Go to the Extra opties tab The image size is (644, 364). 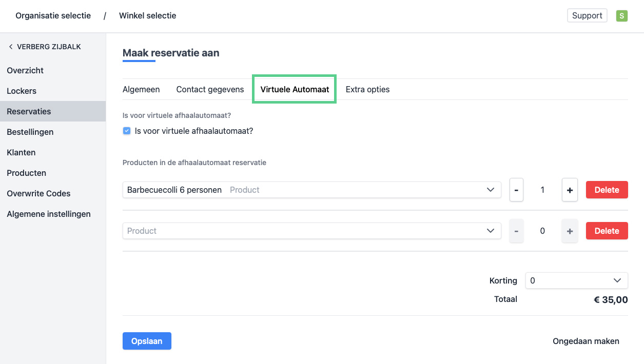point(367,89)
